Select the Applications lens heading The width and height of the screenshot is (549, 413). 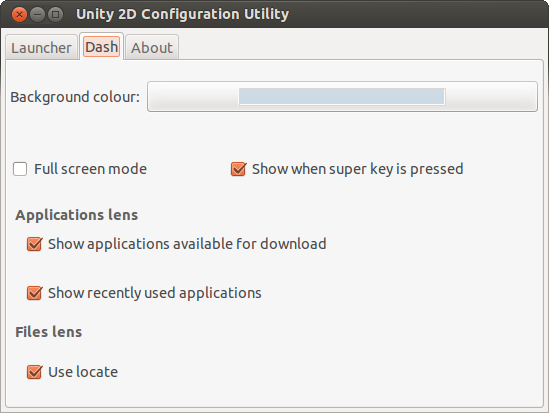pyautogui.click(x=77, y=215)
